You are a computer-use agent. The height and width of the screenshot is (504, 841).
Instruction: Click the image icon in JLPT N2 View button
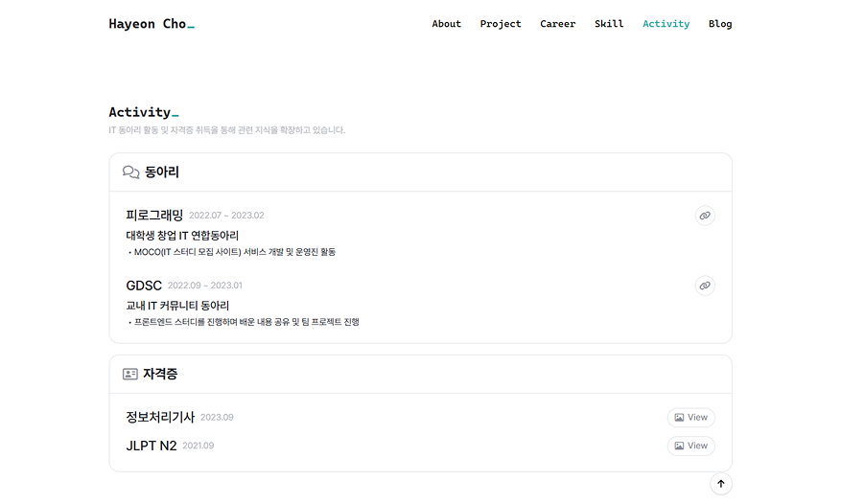click(x=679, y=446)
